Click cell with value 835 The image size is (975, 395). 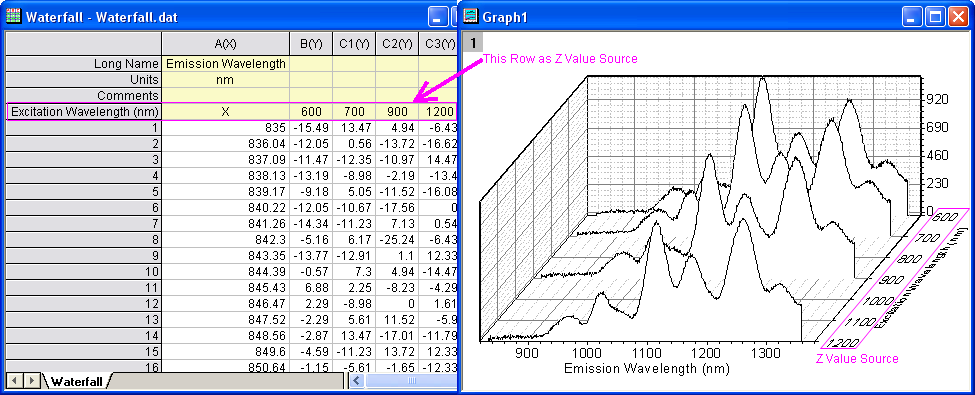pyautogui.click(x=226, y=128)
